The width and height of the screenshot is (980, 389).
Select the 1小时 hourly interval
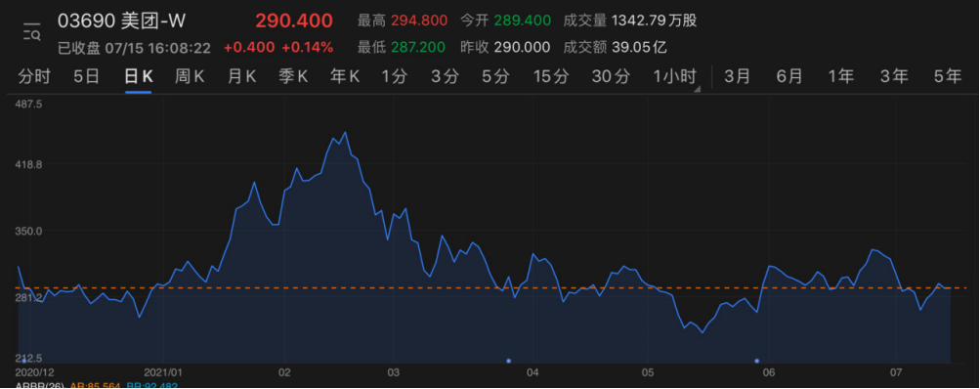point(674,77)
